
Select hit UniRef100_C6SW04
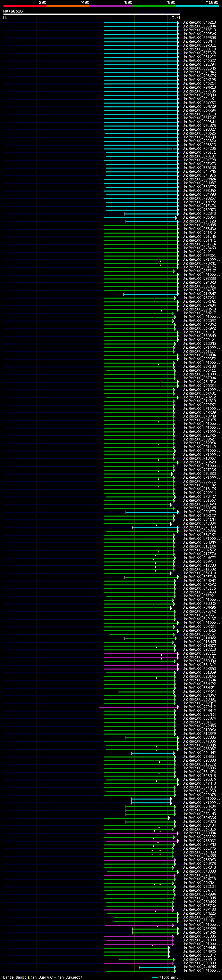pos(199,26)
